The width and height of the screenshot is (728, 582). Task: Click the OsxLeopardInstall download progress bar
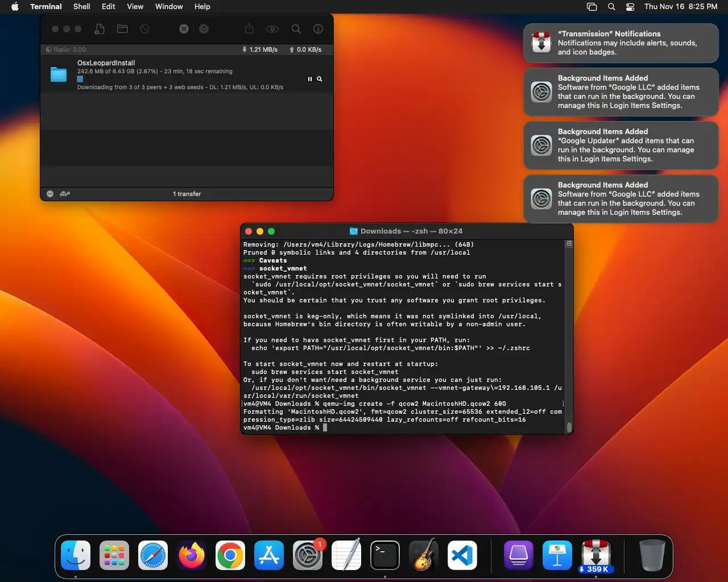click(x=80, y=79)
